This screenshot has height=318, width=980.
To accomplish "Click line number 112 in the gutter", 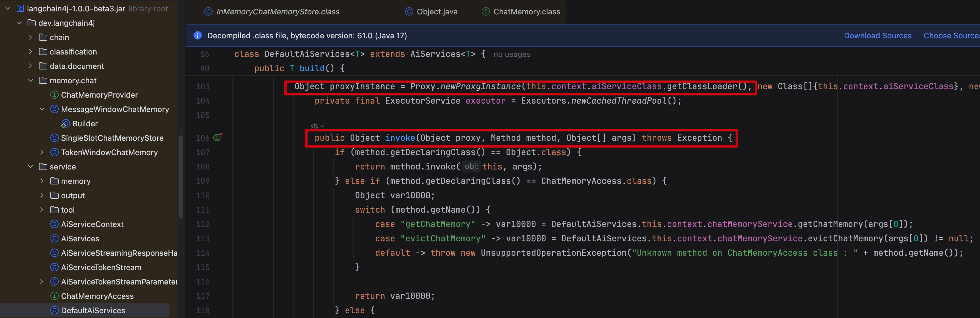I will point(202,224).
